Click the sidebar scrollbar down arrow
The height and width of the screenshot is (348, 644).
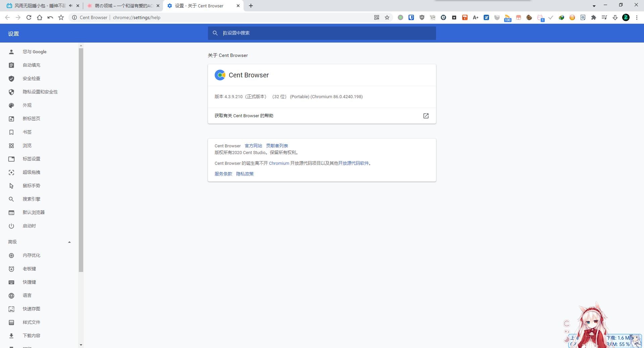[x=81, y=345]
